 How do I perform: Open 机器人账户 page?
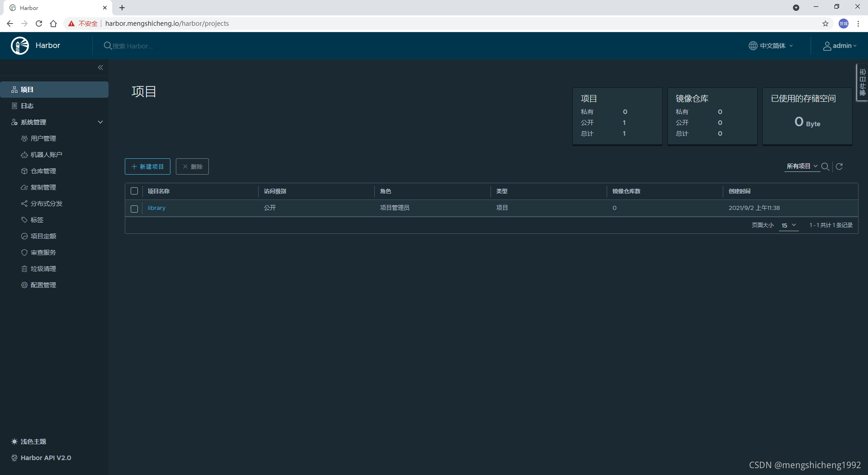click(x=46, y=155)
